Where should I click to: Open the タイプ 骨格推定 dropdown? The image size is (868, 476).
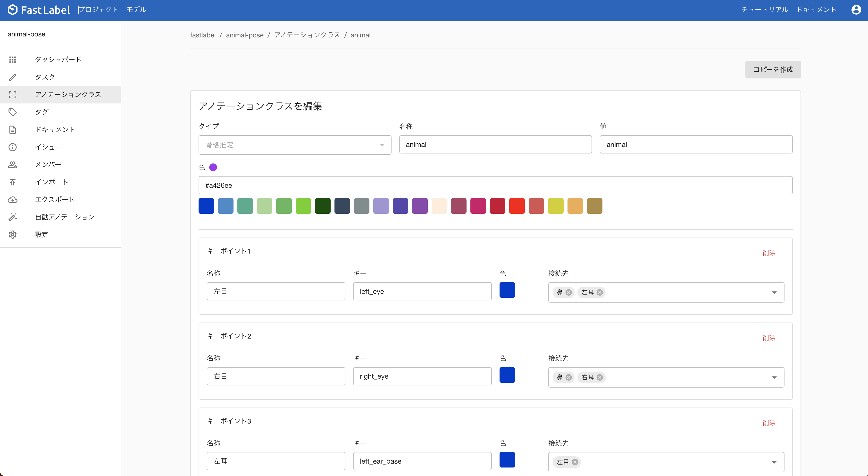click(295, 145)
